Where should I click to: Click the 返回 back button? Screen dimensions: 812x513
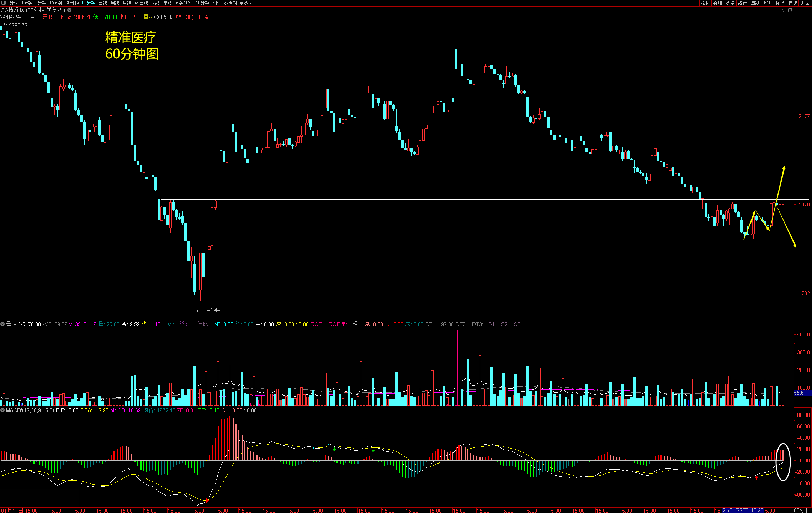coord(805,3)
